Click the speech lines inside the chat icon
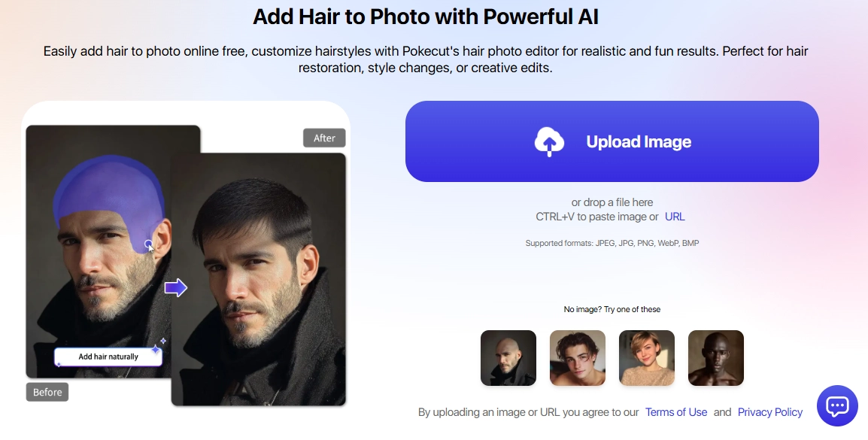The width and height of the screenshot is (868, 440). pyautogui.click(x=837, y=405)
